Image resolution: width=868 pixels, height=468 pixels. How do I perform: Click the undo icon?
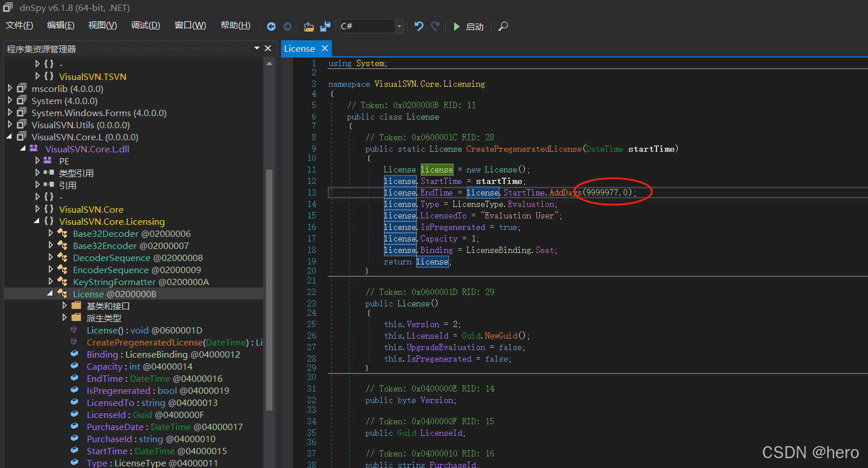click(x=419, y=26)
